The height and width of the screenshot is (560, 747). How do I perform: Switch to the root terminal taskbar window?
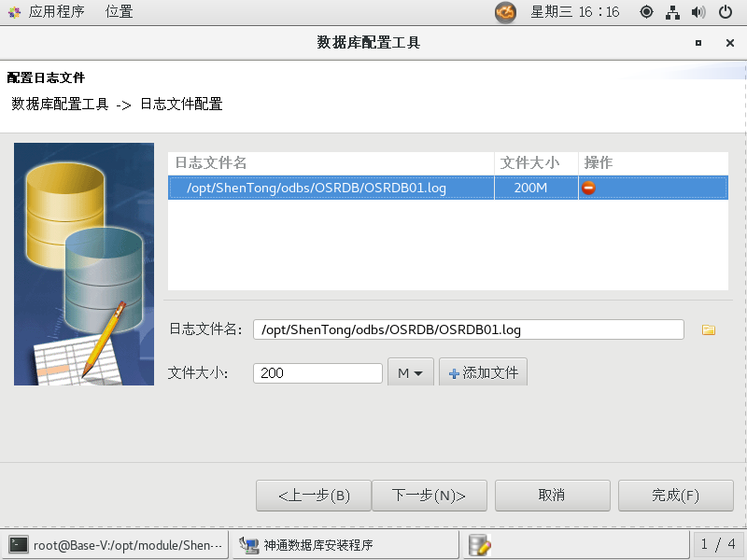click(x=118, y=545)
